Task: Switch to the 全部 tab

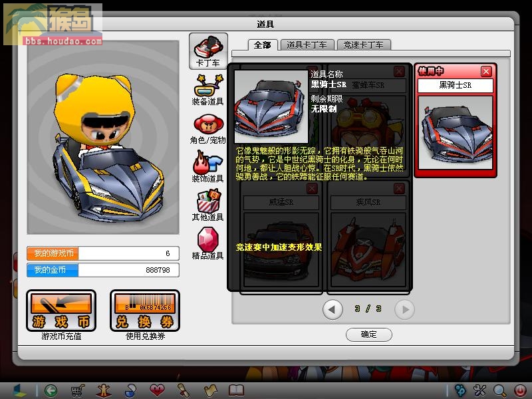Action: pyautogui.click(x=263, y=45)
